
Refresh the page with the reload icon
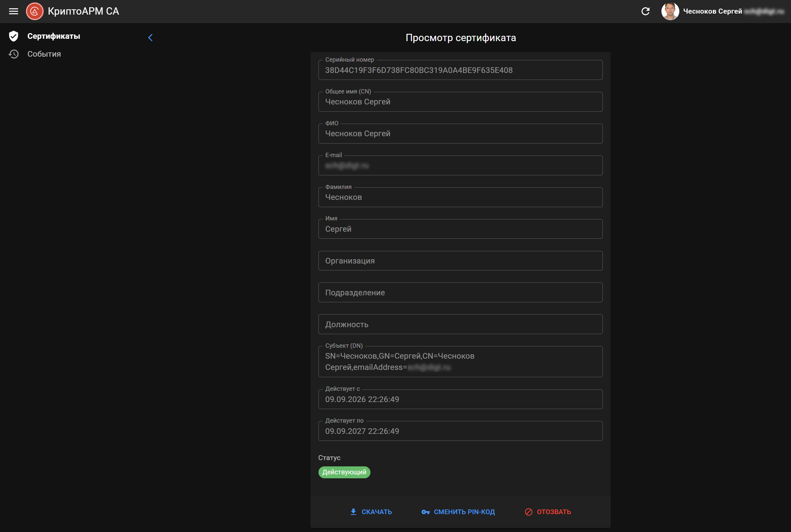(645, 12)
